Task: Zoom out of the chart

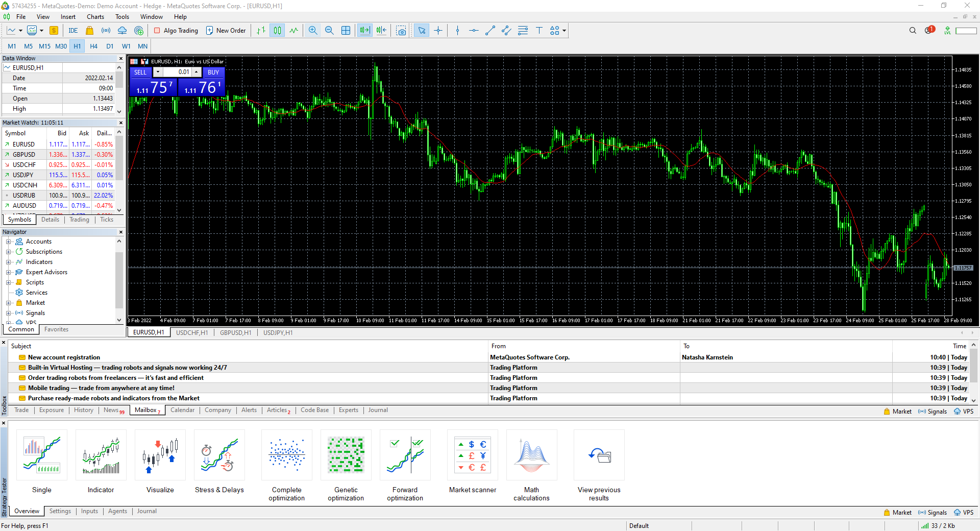Action: pos(329,31)
